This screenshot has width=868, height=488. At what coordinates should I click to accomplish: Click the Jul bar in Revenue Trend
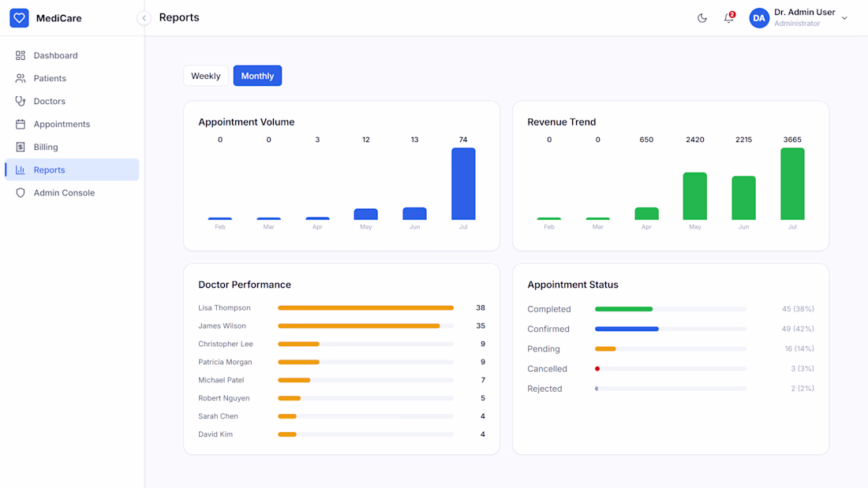pos(792,184)
